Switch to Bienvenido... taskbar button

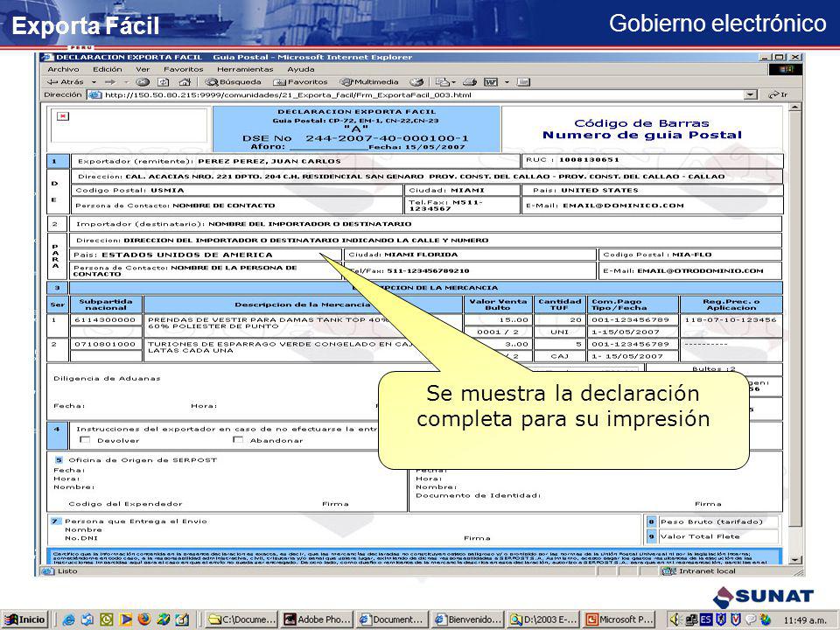pyautogui.click(x=468, y=619)
